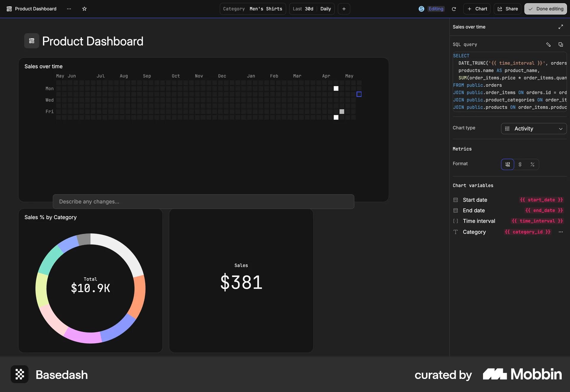570x392 pixels.
Task: Click the Describe any changes input field
Action: (x=204, y=202)
